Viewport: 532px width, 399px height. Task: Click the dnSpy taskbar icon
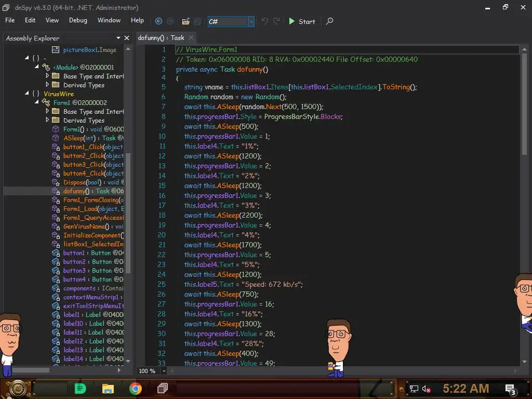tap(163, 388)
